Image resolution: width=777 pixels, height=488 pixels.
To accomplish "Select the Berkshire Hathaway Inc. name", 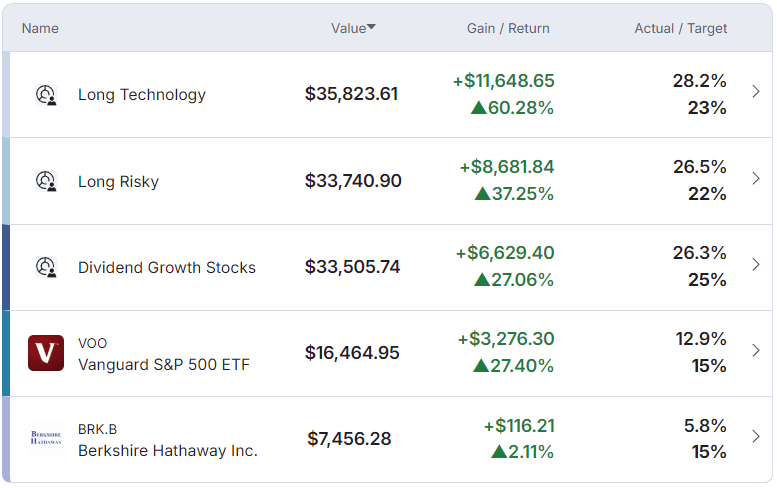I will (x=168, y=451).
